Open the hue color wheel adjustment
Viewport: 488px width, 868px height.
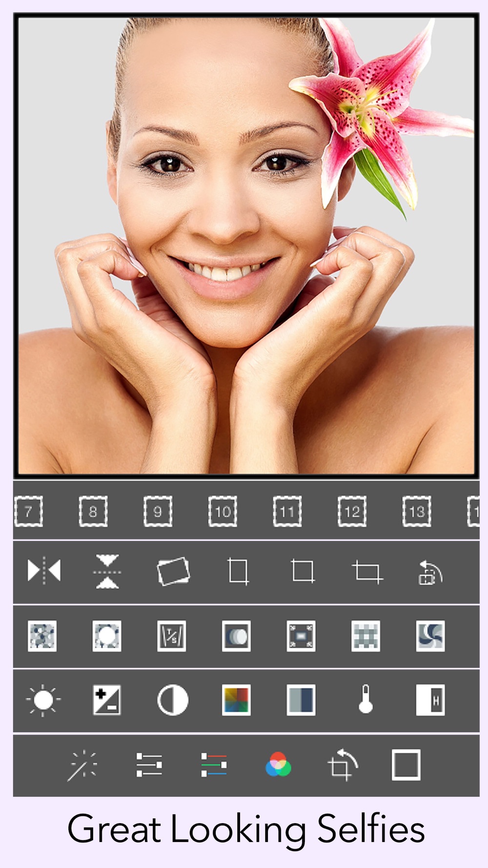coord(236,700)
